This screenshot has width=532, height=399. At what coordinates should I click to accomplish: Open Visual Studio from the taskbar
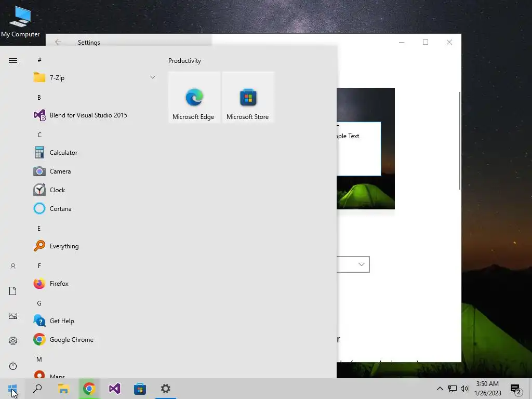point(114,389)
